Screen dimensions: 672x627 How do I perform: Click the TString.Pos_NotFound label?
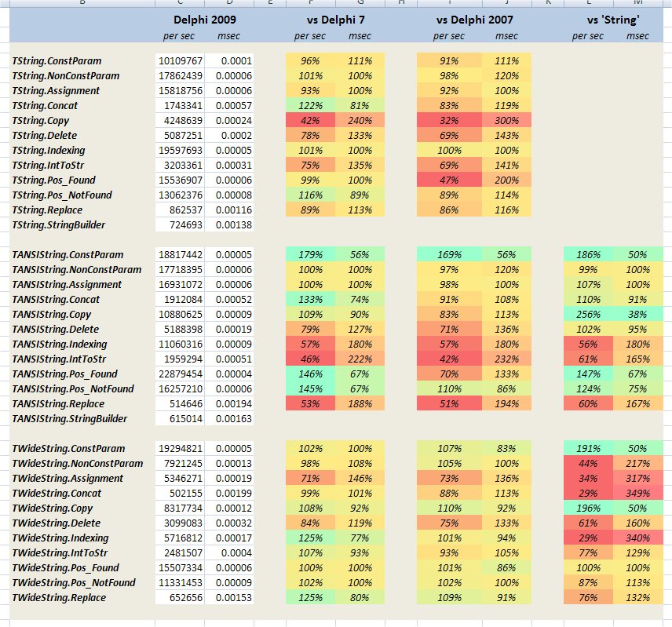62,195
